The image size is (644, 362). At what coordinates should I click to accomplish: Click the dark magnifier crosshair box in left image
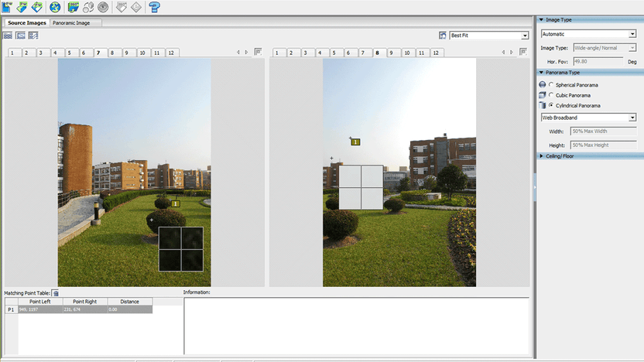click(181, 249)
